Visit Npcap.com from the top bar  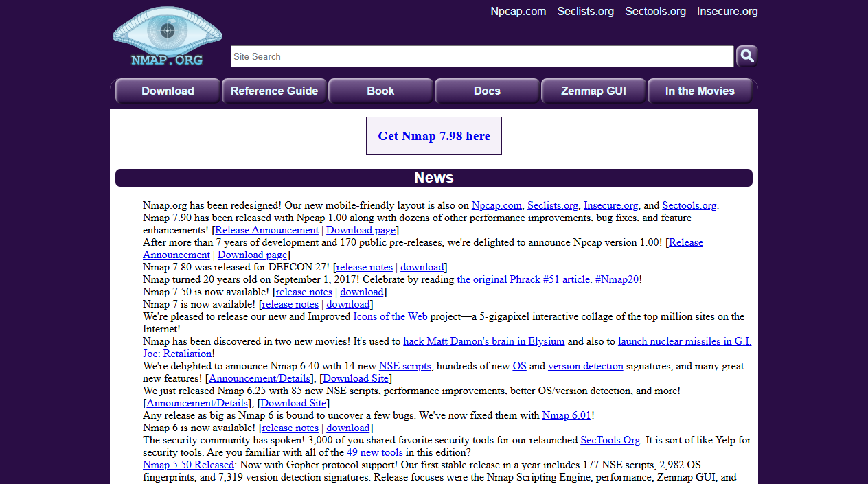tap(518, 11)
